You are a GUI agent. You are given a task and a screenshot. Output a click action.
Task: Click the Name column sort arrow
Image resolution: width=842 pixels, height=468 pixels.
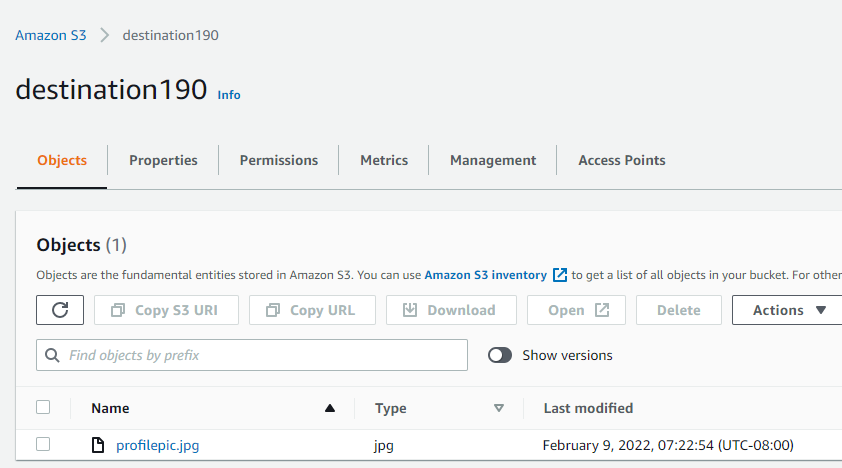point(330,408)
